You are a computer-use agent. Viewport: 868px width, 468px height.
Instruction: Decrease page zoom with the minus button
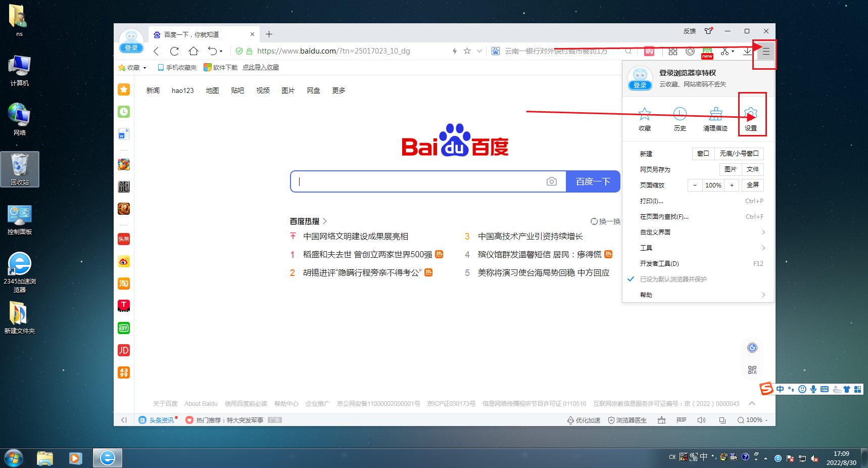click(695, 185)
